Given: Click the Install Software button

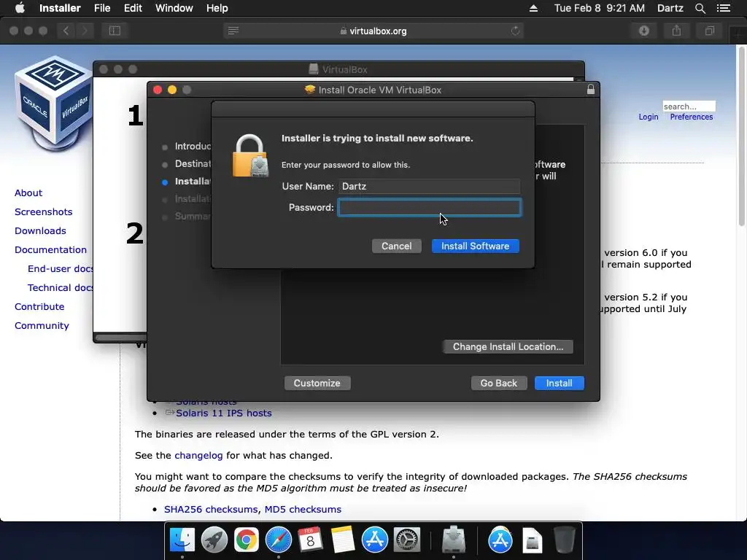Looking at the screenshot, I should point(475,246).
